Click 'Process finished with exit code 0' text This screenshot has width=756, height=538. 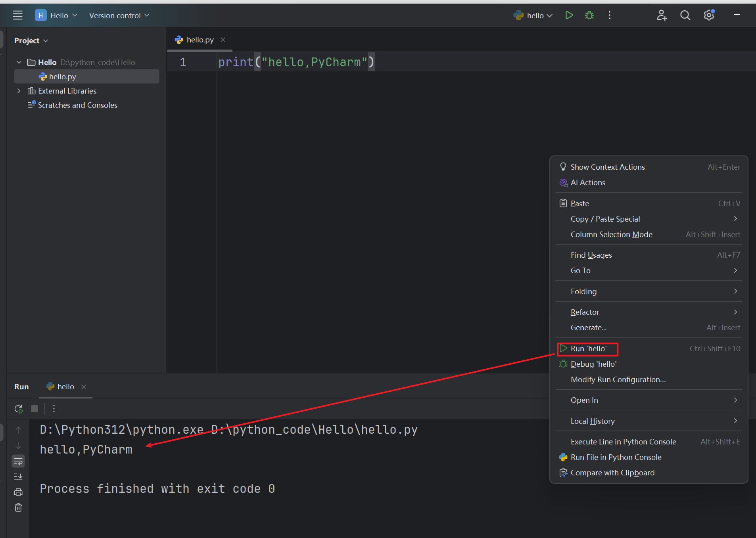pyautogui.click(x=157, y=489)
